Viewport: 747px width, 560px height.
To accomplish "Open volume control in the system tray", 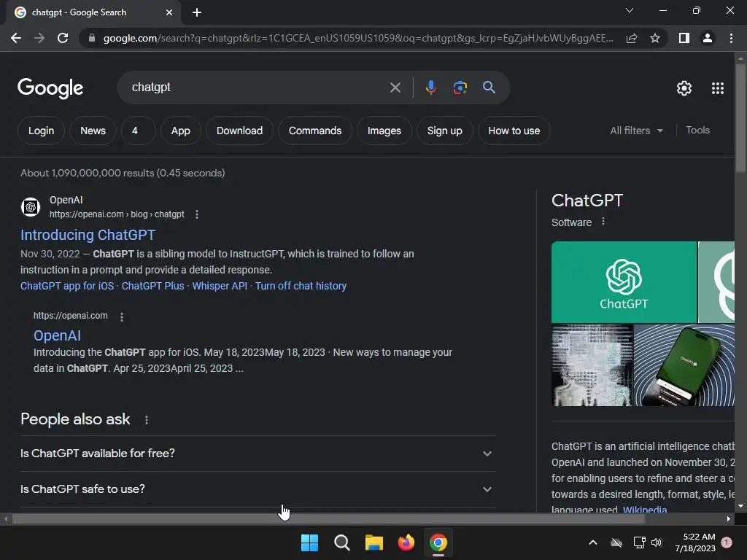I will click(x=657, y=542).
